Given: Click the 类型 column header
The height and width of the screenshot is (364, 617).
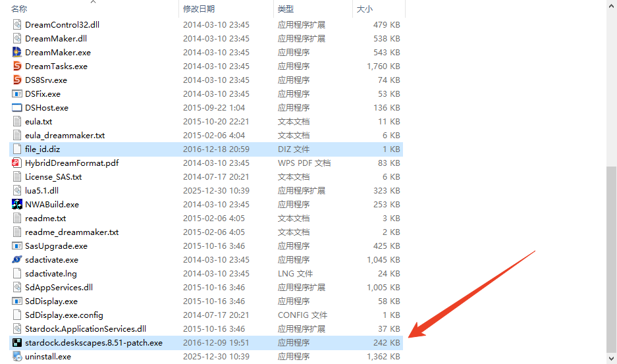Looking at the screenshot, I should 286,9.
